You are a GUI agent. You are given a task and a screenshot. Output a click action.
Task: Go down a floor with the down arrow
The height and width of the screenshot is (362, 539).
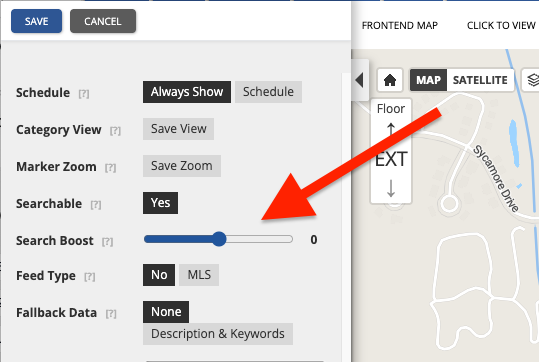391,188
